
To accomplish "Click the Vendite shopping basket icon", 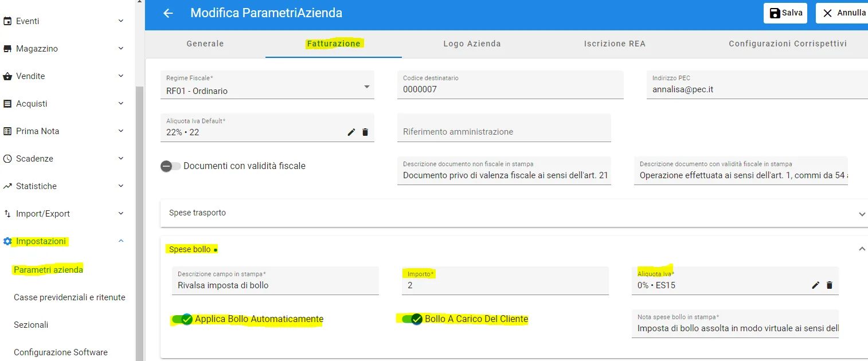I will (x=7, y=76).
